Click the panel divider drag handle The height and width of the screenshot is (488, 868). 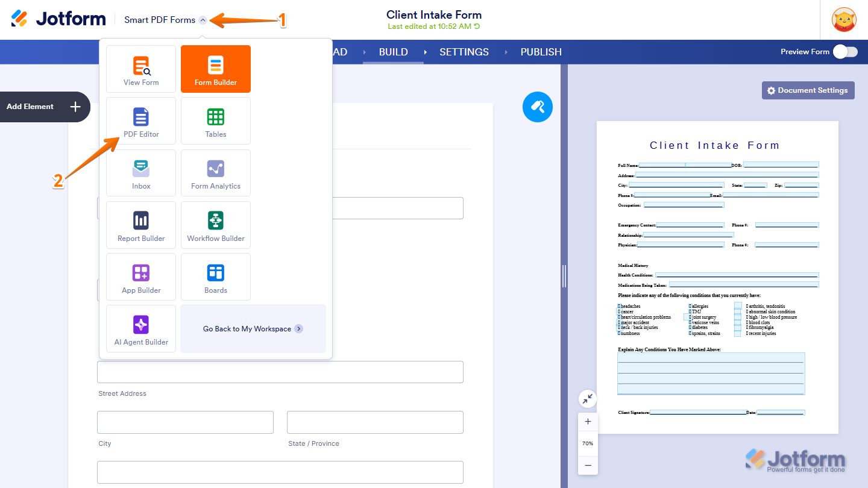[x=564, y=276]
